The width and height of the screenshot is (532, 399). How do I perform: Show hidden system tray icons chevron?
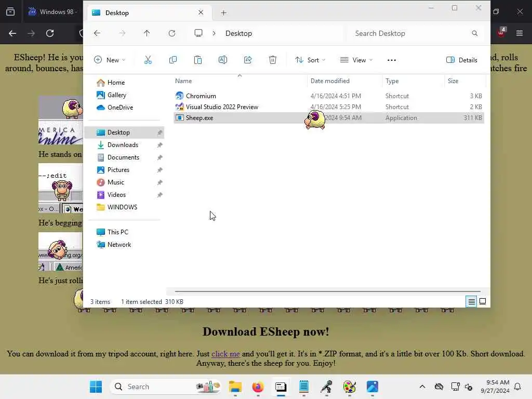click(422, 387)
